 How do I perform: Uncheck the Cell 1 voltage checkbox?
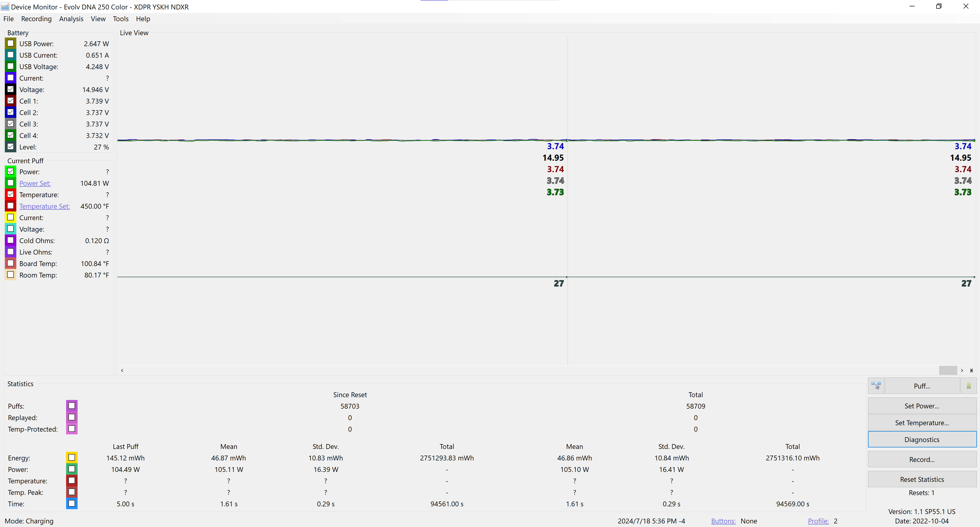[x=11, y=101]
